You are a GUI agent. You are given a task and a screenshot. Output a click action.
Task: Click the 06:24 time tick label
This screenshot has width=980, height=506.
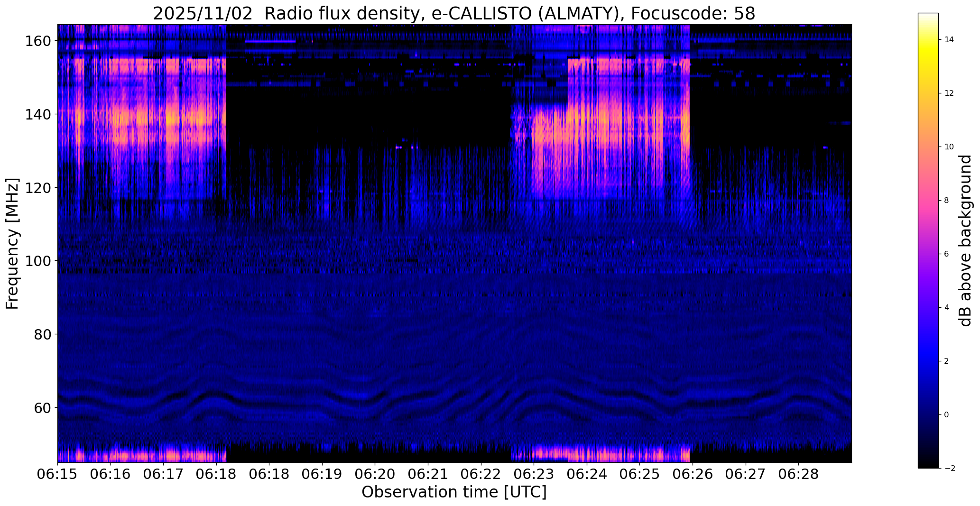[x=587, y=475]
